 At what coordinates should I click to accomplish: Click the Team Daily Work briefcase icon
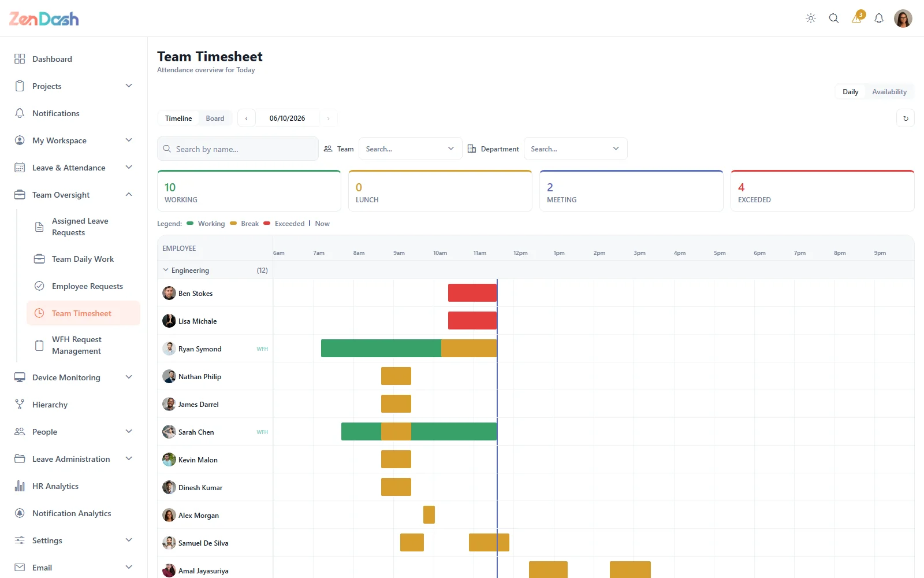39,259
